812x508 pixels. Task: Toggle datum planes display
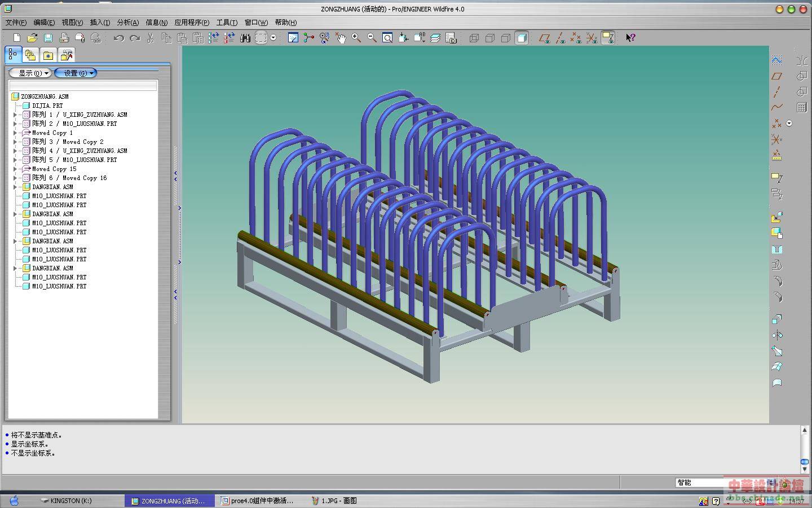(544, 38)
